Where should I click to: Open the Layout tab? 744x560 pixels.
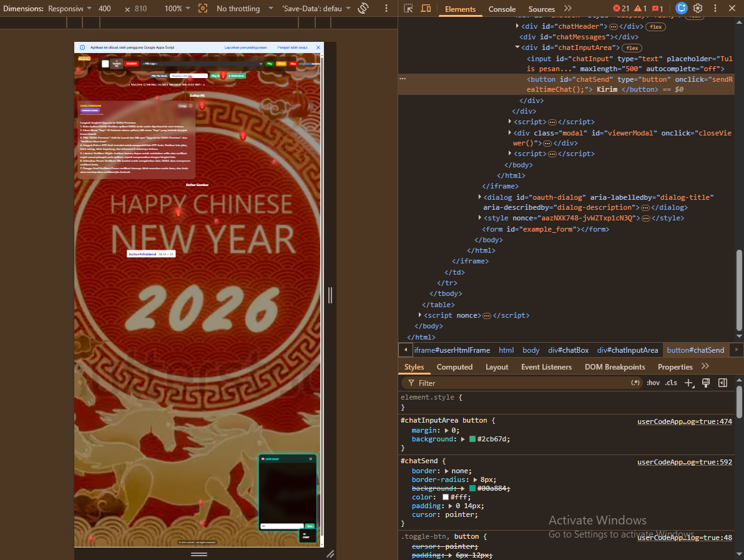click(x=497, y=367)
